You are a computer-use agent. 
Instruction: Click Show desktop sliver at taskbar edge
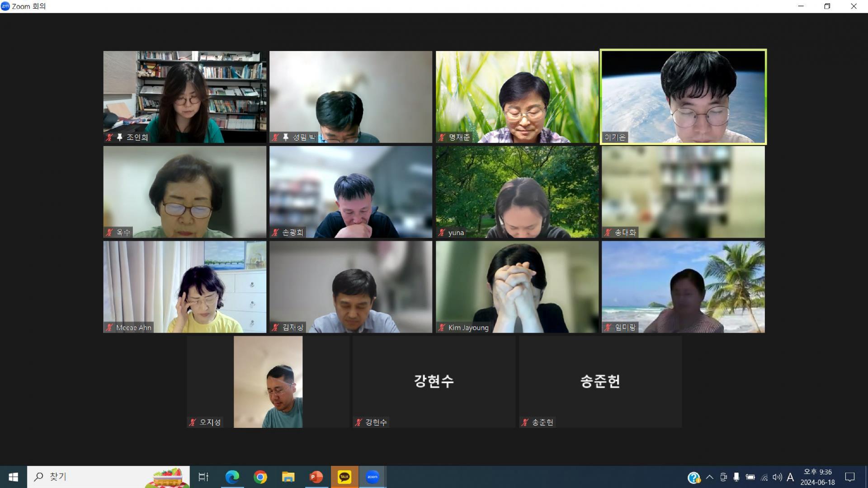[x=866, y=477]
